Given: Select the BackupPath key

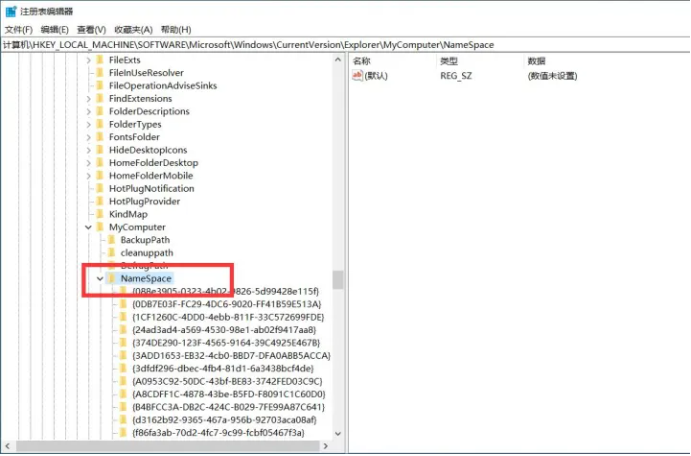Looking at the screenshot, I should (x=145, y=240).
